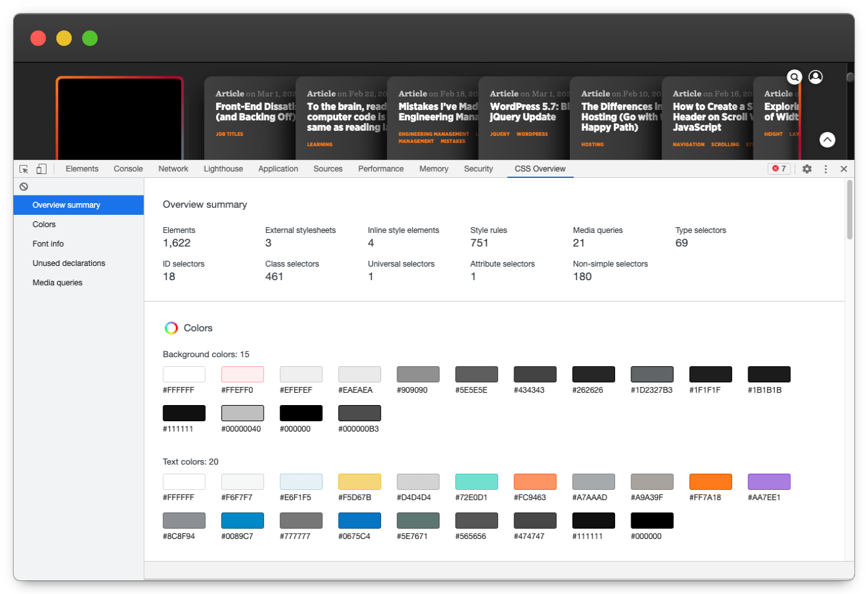Open the Network tab

point(173,169)
